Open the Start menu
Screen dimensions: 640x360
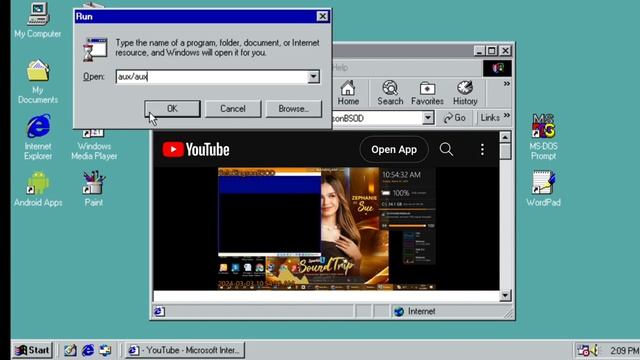[32, 350]
